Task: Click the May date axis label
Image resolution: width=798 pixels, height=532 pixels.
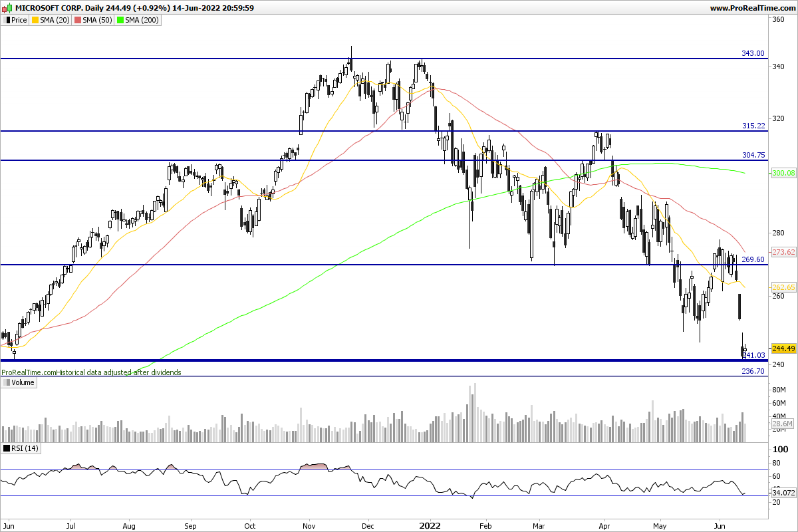Action: [661, 524]
